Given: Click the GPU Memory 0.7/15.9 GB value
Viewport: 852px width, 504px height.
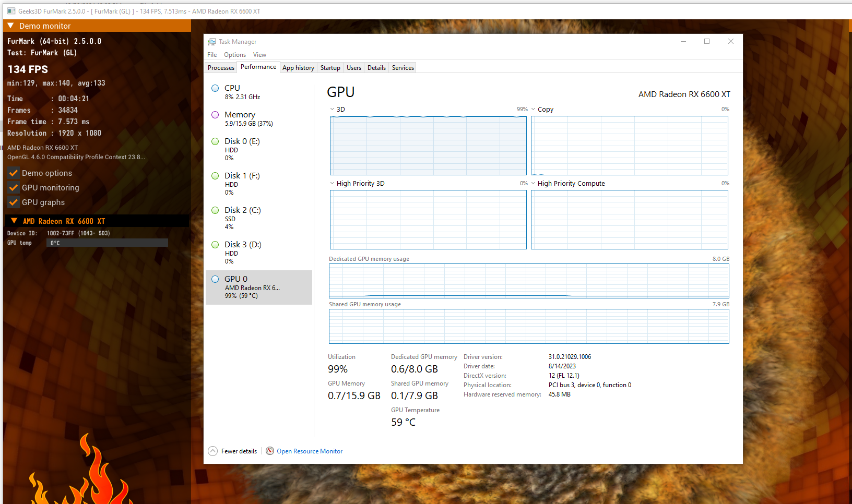Looking at the screenshot, I should pyautogui.click(x=354, y=395).
